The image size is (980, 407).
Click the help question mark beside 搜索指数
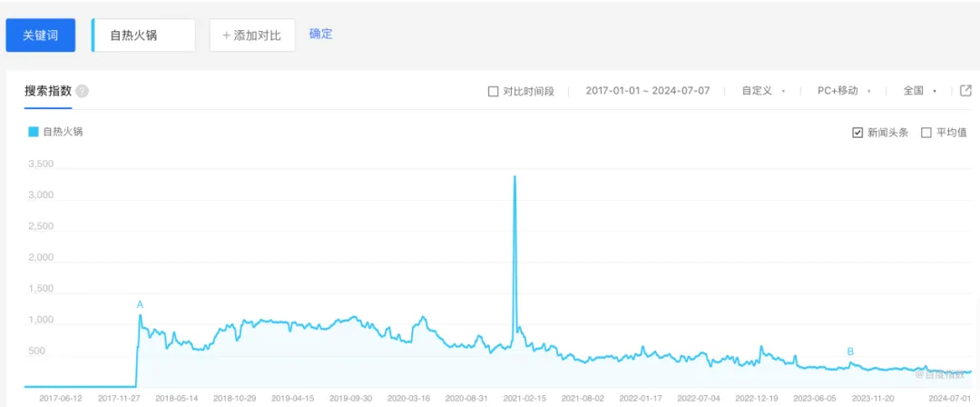pyautogui.click(x=82, y=91)
